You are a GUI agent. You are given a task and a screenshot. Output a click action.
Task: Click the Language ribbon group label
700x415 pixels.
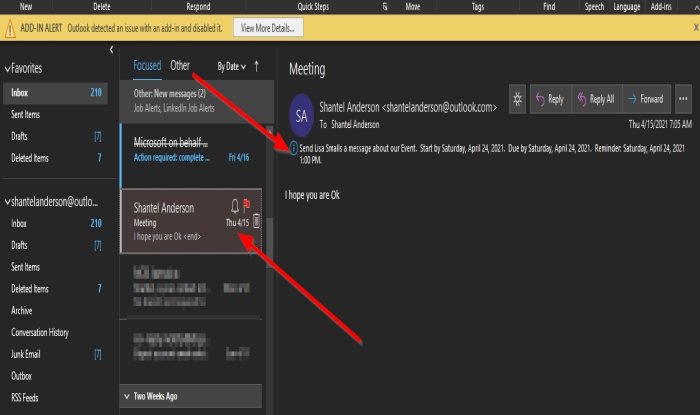627,7
